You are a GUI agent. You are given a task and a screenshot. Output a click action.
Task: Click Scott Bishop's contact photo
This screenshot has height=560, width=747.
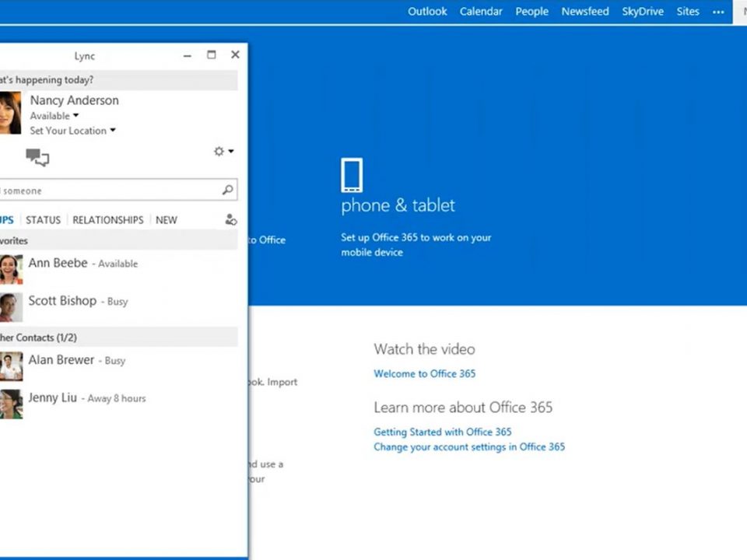pyautogui.click(x=11, y=307)
